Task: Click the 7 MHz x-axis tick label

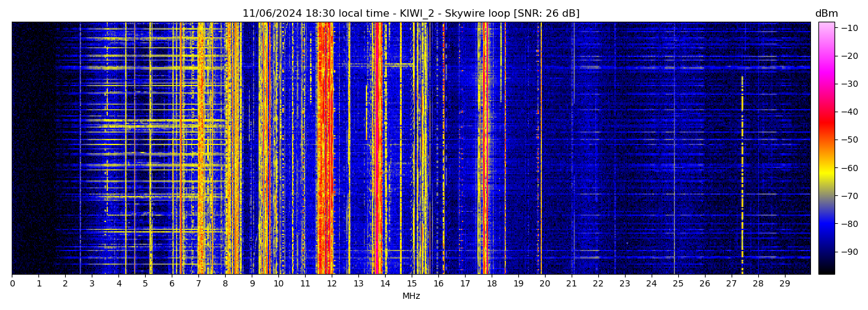Action: pos(198,284)
